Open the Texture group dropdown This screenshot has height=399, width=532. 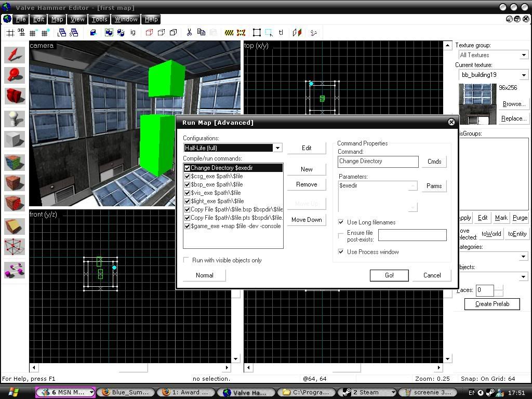click(524, 55)
